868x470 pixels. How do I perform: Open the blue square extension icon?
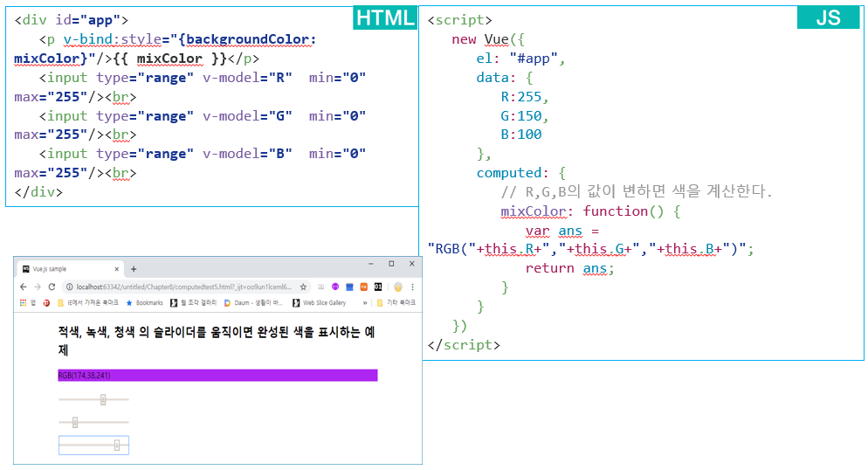coord(349,287)
